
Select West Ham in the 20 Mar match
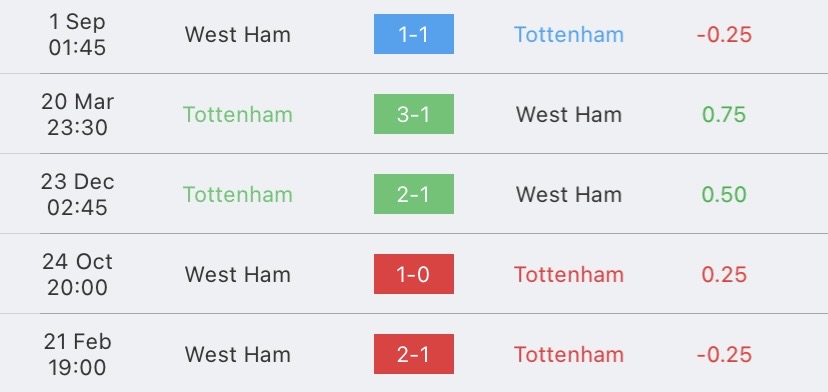pos(569,115)
